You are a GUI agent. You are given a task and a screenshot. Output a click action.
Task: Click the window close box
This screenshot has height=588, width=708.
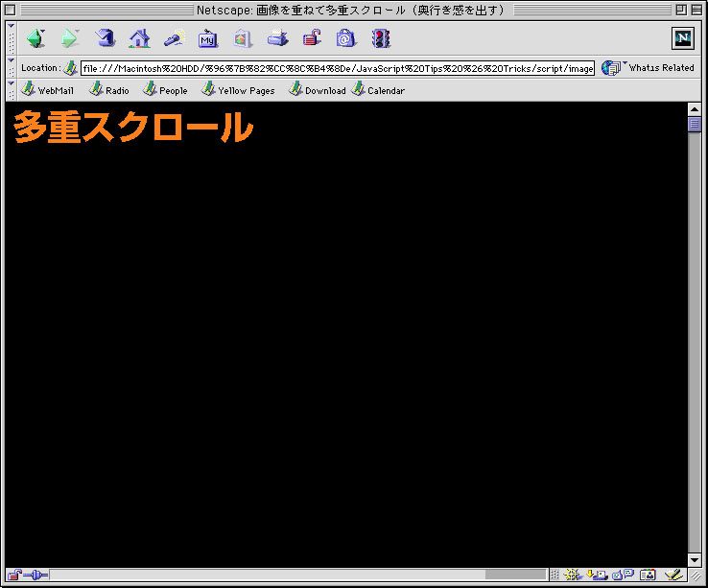pos(10,10)
